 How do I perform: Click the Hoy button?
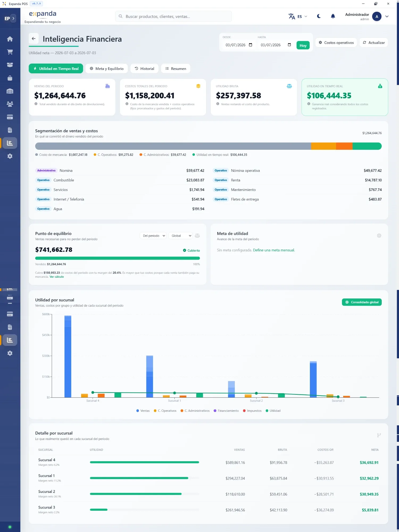303,45
